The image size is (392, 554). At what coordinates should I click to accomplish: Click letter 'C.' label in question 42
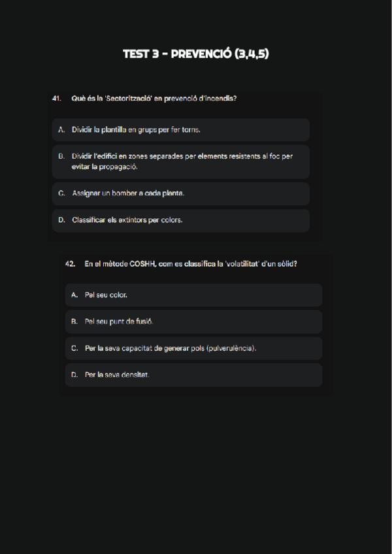click(x=74, y=348)
